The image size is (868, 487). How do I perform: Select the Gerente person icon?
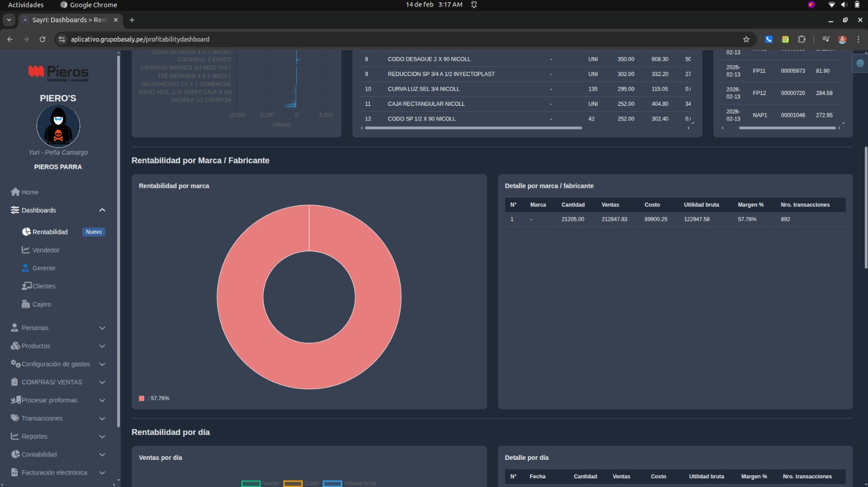pyautogui.click(x=25, y=268)
